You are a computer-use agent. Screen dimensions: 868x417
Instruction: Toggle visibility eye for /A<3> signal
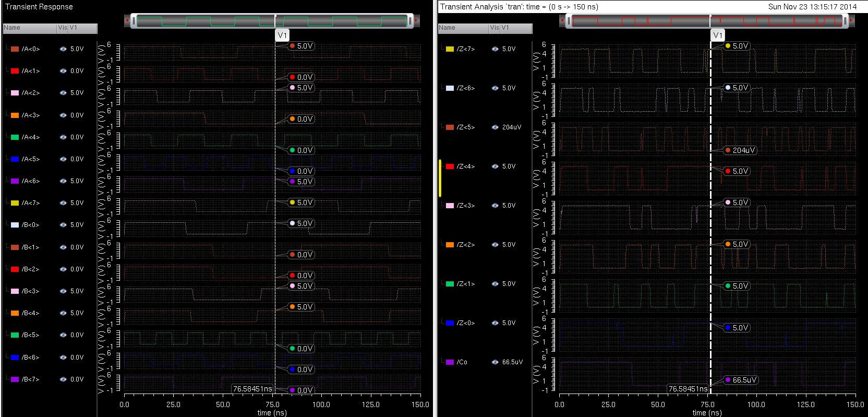coord(63,115)
